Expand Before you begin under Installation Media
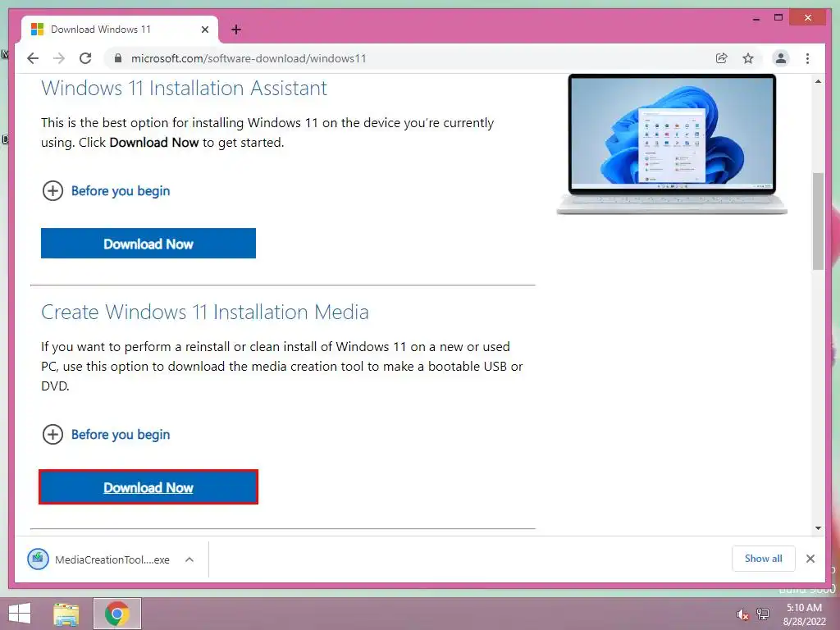Viewport: 840px width, 630px height. pyautogui.click(x=106, y=435)
